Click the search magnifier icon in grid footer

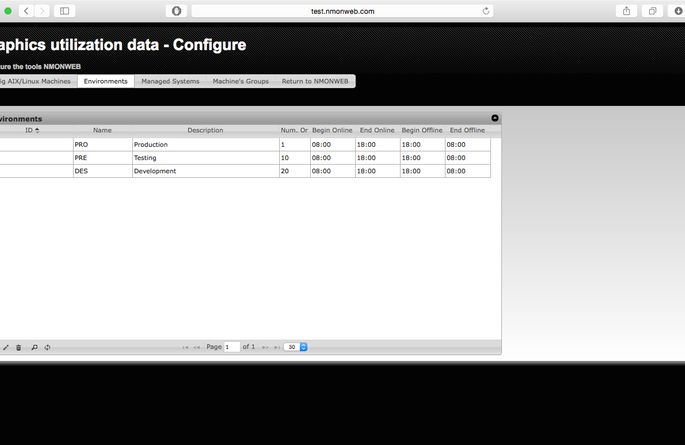[x=34, y=347]
